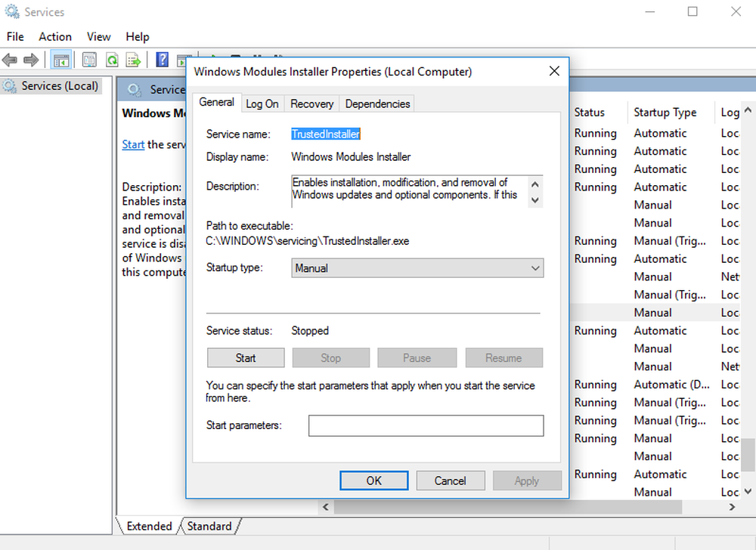Click the Apply button

click(x=527, y=480)
